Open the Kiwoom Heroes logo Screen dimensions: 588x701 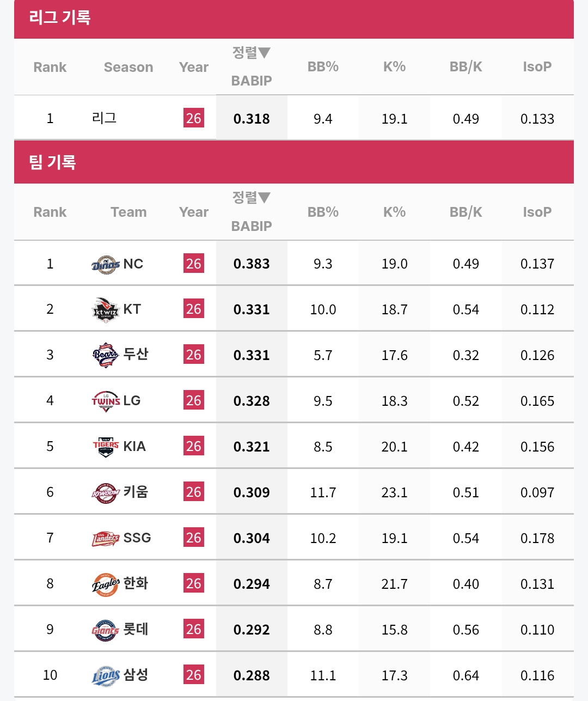pos(106,492)
